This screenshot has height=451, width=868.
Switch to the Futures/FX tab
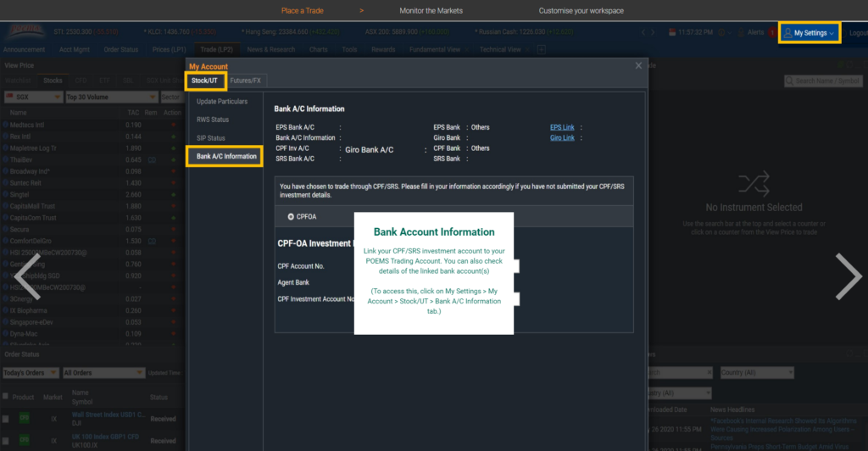(245, 81)
